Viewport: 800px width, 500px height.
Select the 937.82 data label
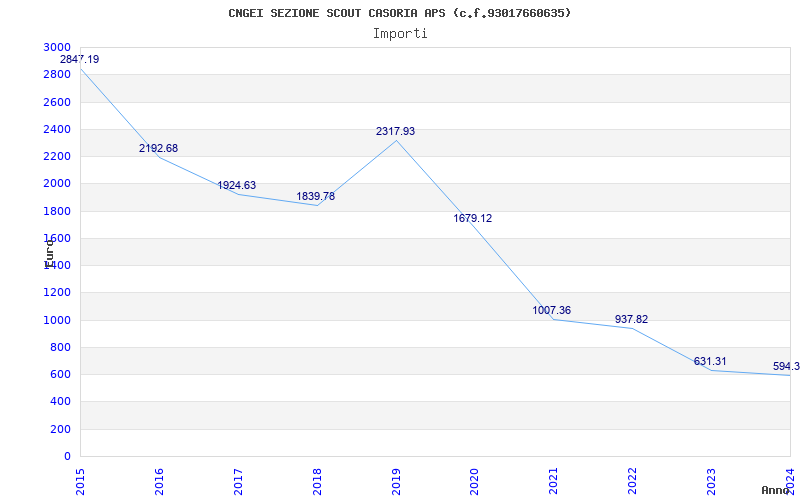[632, 319]
